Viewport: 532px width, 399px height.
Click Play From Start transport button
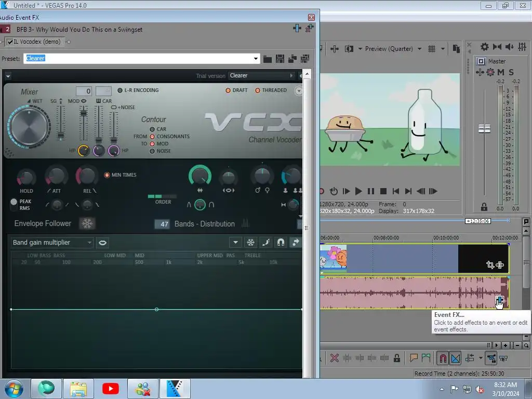click(346, 191)
